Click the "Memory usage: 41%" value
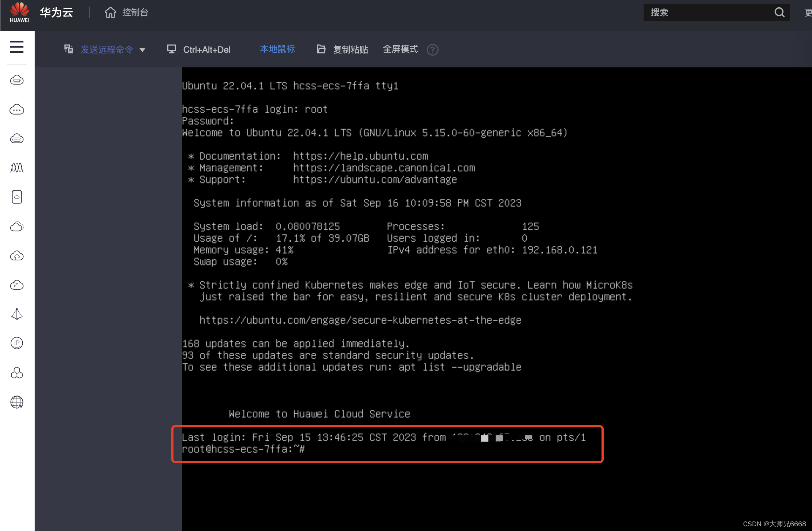Viewport: 812px width, 531px height. tap(285, 250)
